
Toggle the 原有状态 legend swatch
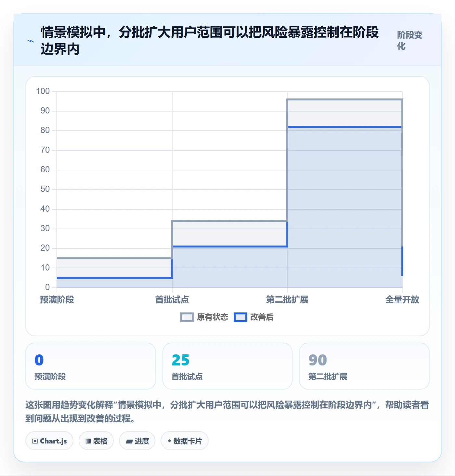187,317
